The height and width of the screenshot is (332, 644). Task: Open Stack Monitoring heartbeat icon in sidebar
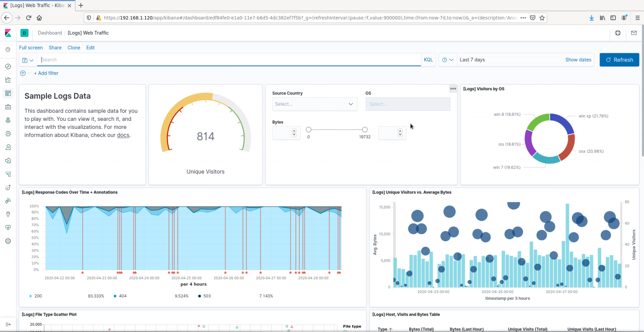pos(8,227)
